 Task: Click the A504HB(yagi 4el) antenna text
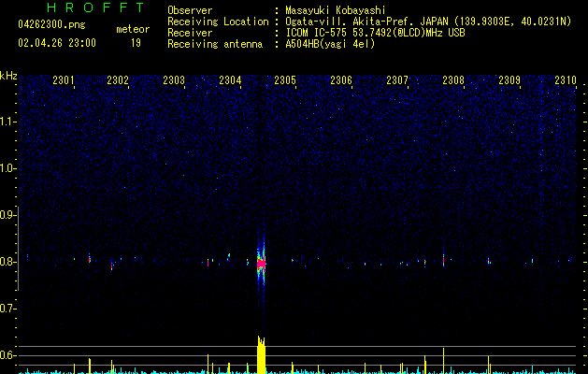point(330,44)
